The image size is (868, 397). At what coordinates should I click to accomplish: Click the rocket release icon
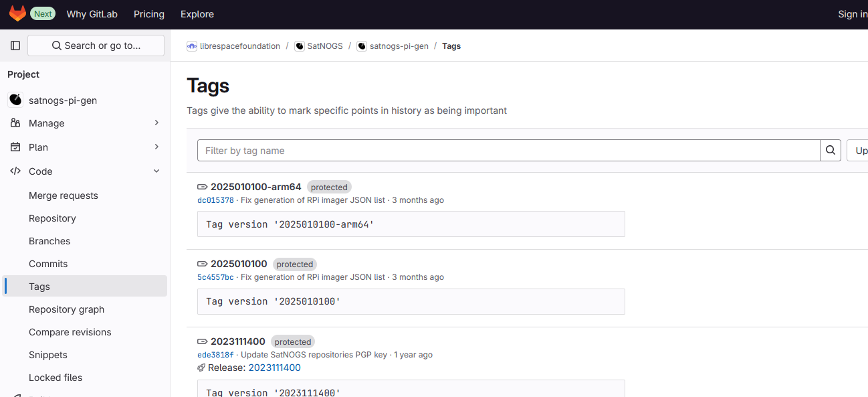[201, 368]
